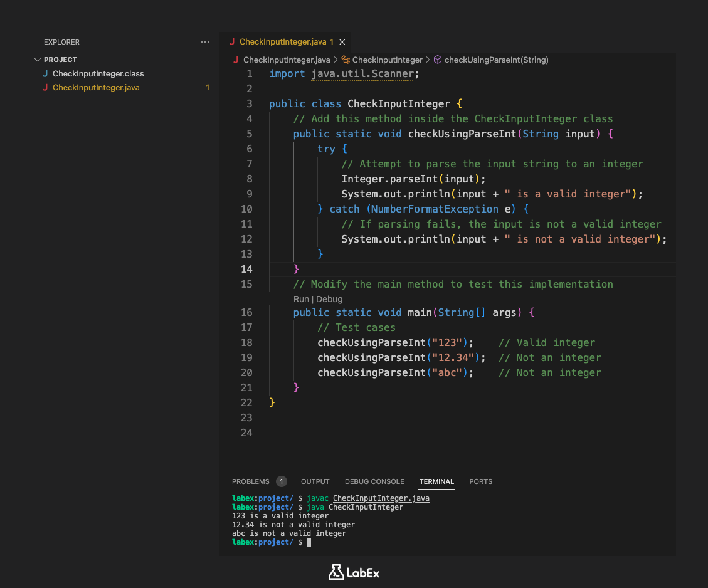This screenshot has height=588, width=708.
Task: Click line number 14 in editor gutter
Action: coord(246,269)
